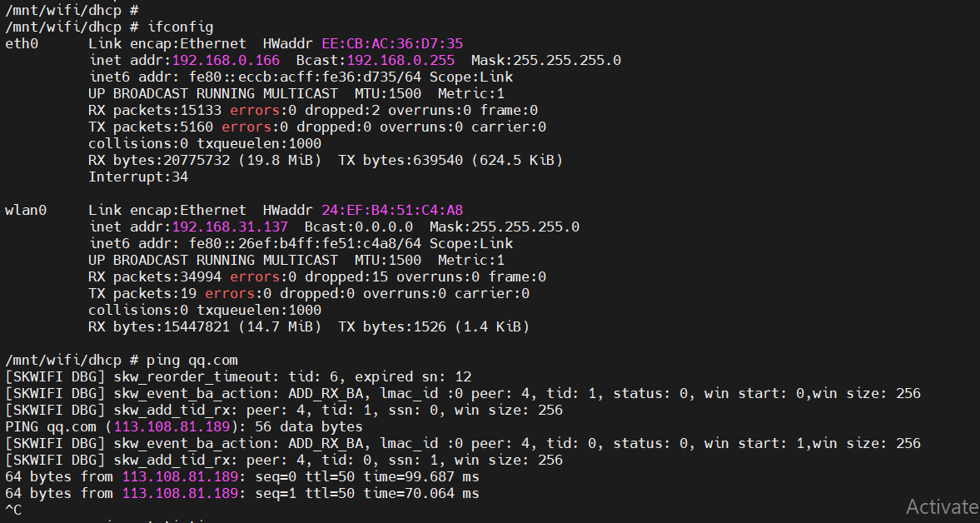
Task: Click the Activate Windows watermark
Action: click(943, 506)
